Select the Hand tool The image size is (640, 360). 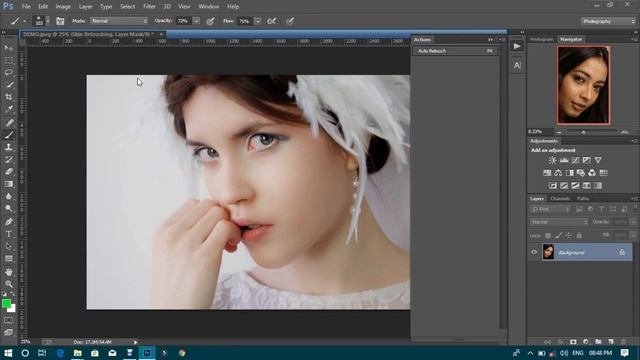(9, 272)
